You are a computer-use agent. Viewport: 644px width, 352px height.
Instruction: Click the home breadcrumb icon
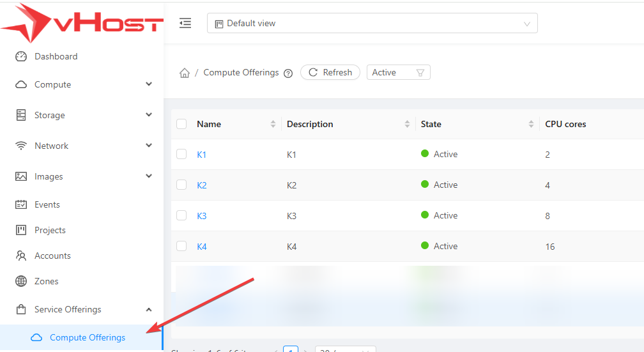coord(185,73)
